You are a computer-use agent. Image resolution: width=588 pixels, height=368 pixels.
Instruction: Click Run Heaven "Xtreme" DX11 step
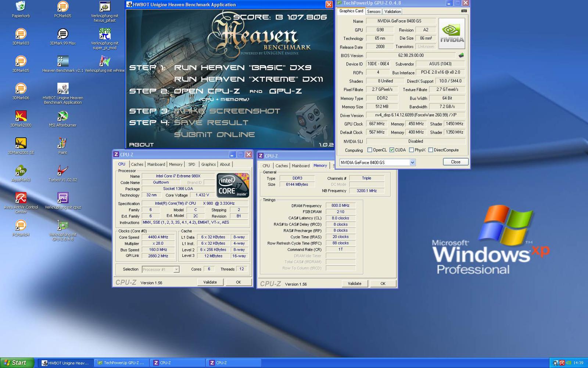tap(248, 79)
